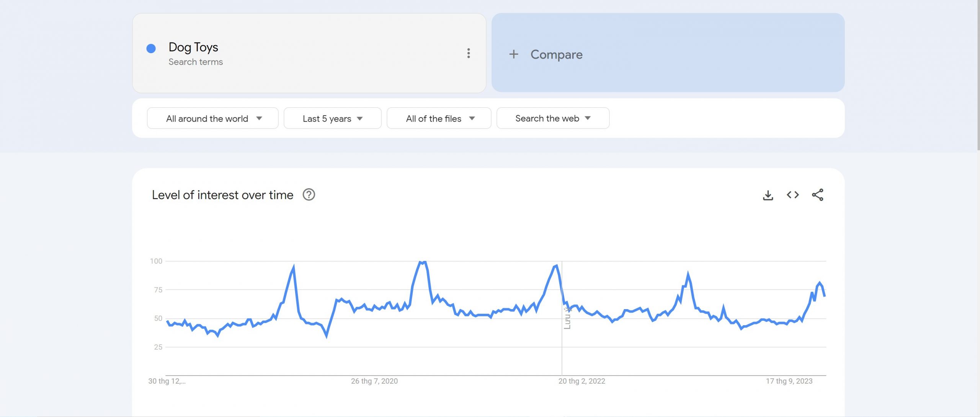Click the blue dot next to Dog Toys
The height and width of the screenshot is (417, 980).
pyautogui.click(x=151, y=49)
